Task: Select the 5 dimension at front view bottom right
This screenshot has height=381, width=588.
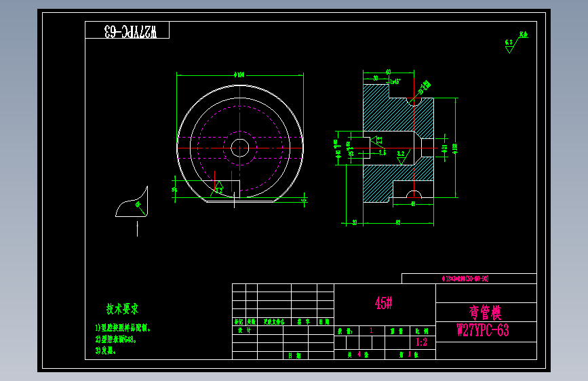Action: (x=304, y=201)
